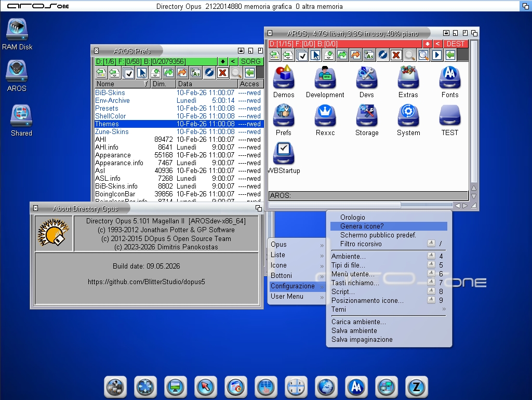Select the Devs drawer icon
Viewport: 532px width, 400px height.
click(x=367, y=82)
